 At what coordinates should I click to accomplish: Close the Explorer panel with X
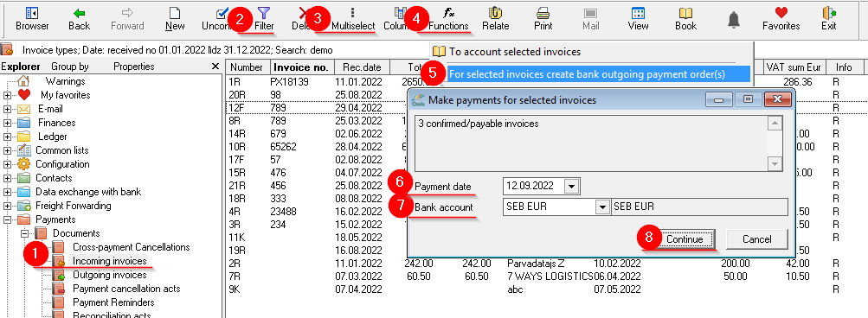click(215, 67)
